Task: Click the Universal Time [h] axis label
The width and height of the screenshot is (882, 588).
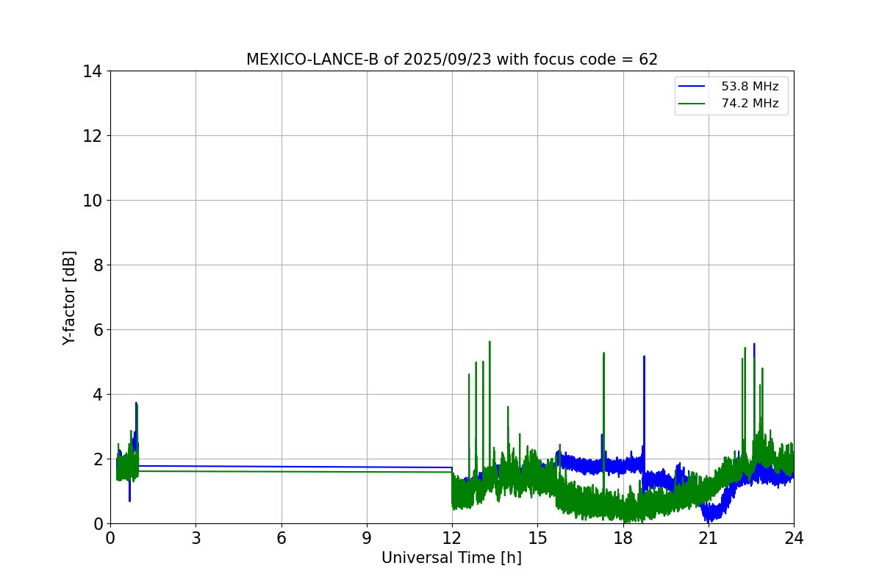Action: point(451,558)
